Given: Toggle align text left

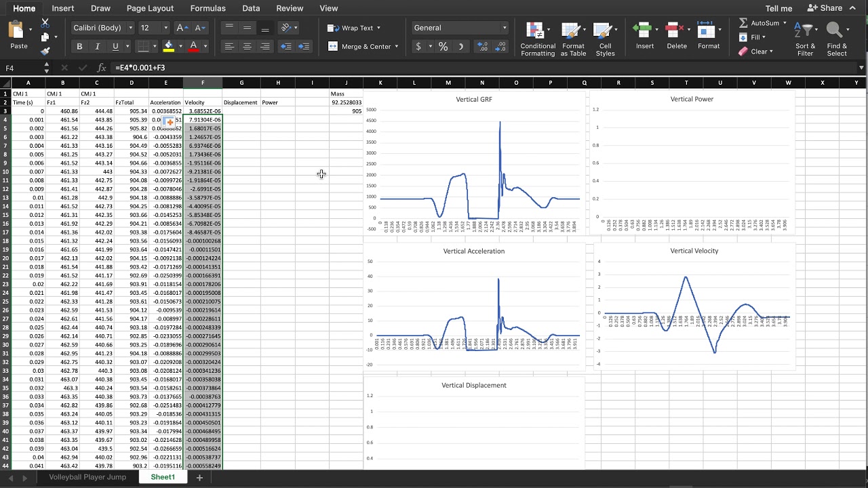Looking at the screenshot, I should 229,46.
